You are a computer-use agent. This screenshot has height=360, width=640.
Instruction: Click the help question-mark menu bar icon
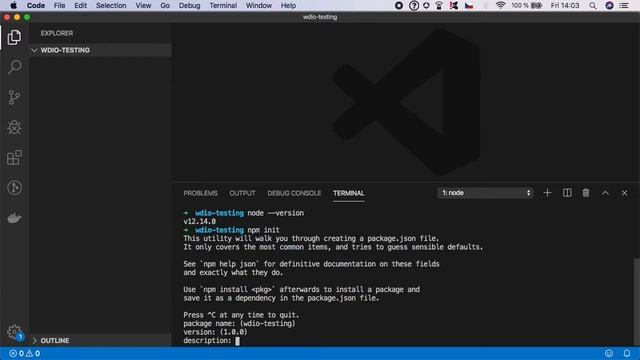pos(413,6)
